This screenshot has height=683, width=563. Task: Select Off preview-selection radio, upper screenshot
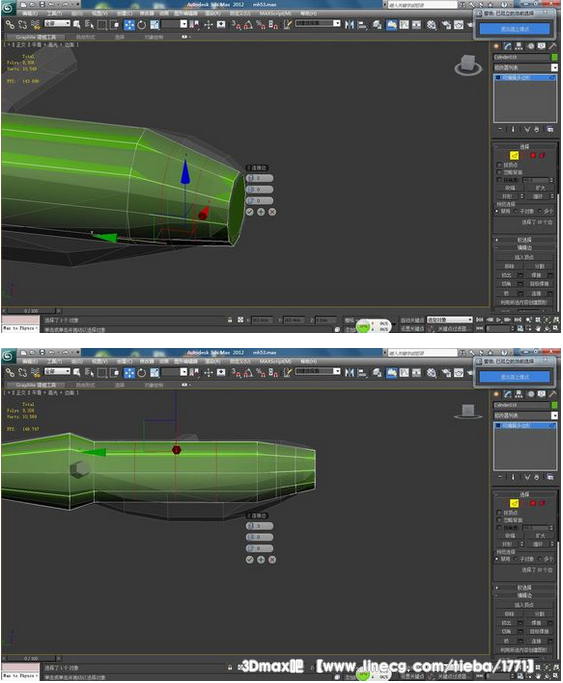497,211
